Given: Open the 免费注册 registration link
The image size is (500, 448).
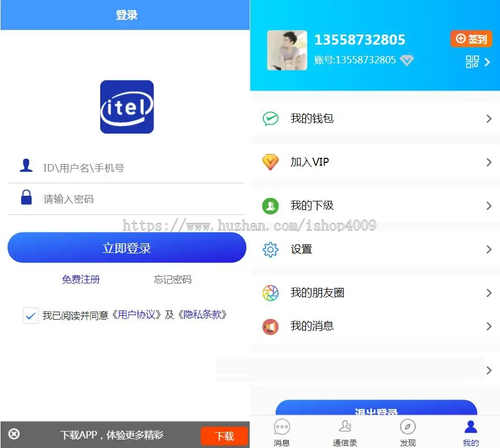Looking at the screenshot, I should 80,279.
